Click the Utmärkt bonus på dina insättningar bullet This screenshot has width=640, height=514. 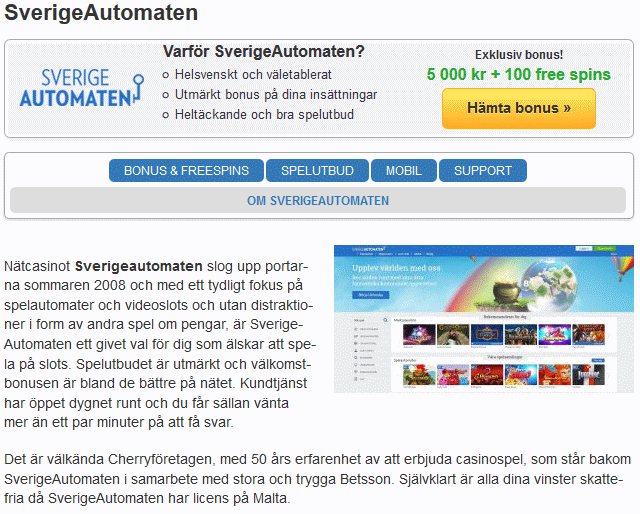click(276, 95)
